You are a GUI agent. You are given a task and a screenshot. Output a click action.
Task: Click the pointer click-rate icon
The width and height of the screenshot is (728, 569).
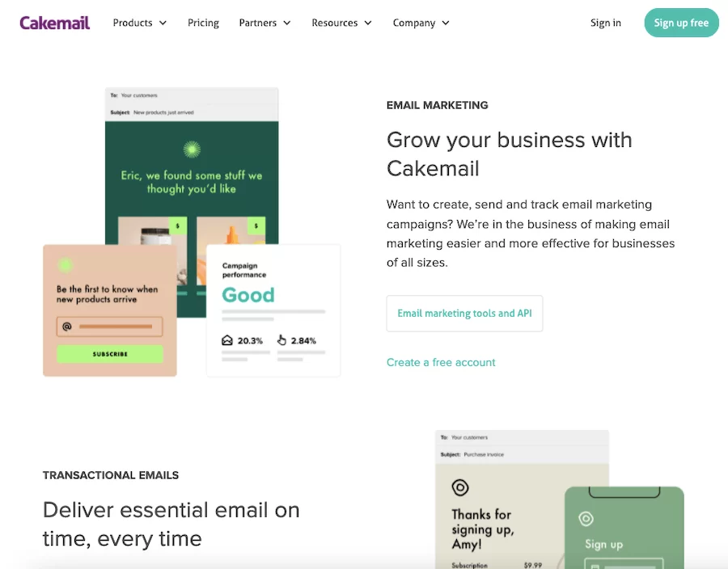pyautogui.click(x=281, y=340)
